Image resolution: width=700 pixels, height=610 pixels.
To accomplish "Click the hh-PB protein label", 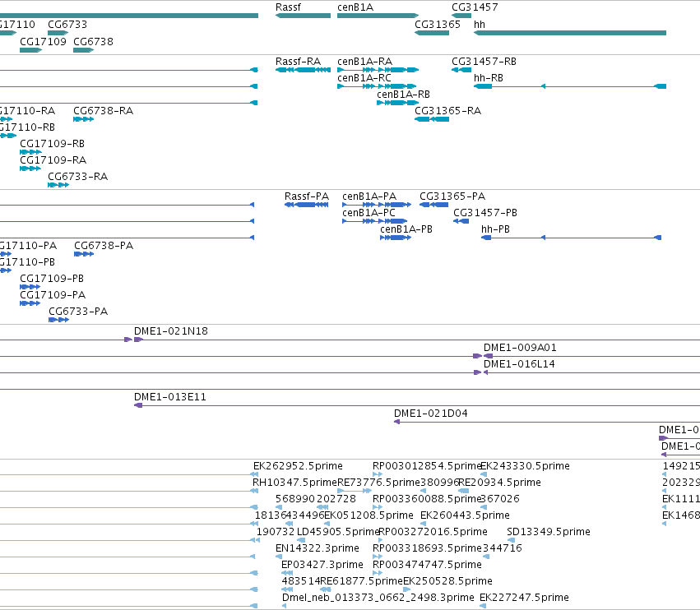I will click(x=495, y=229).
